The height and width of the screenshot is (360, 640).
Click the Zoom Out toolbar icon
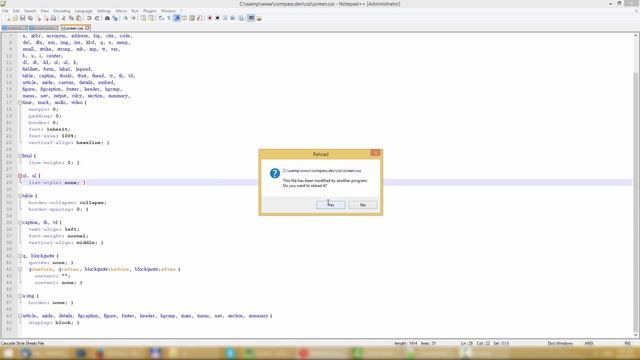[133, 18]
